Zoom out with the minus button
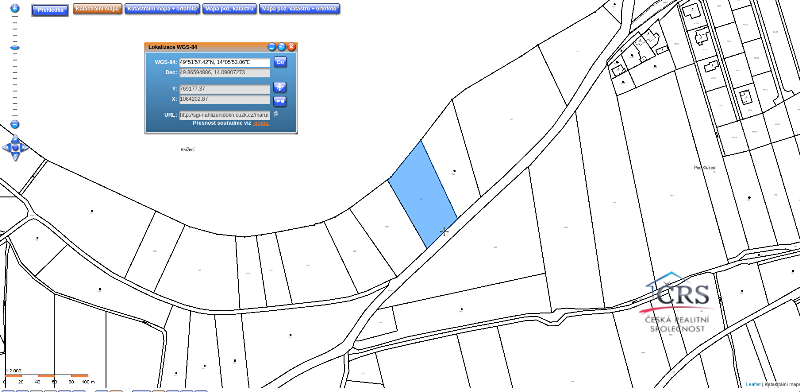800x392 pixels. (15, 125)
